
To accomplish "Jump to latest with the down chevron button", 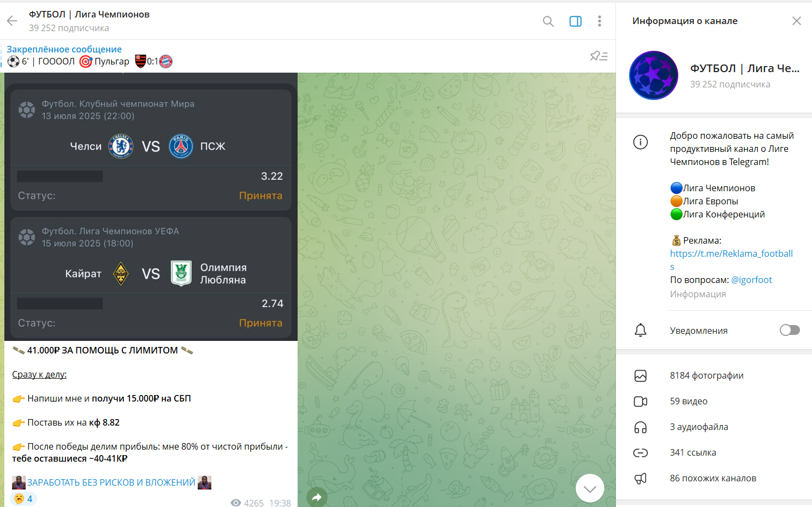I will pos(590,488).
